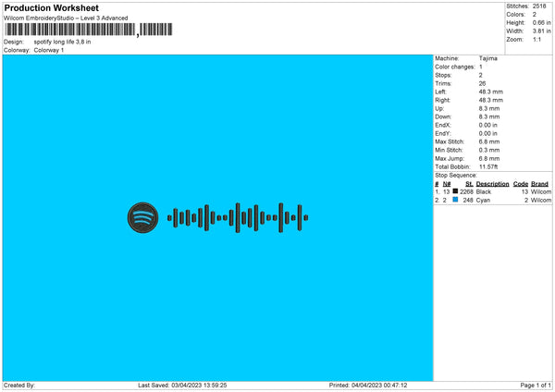Click the "Max Jump:" label

click(450, 158)
